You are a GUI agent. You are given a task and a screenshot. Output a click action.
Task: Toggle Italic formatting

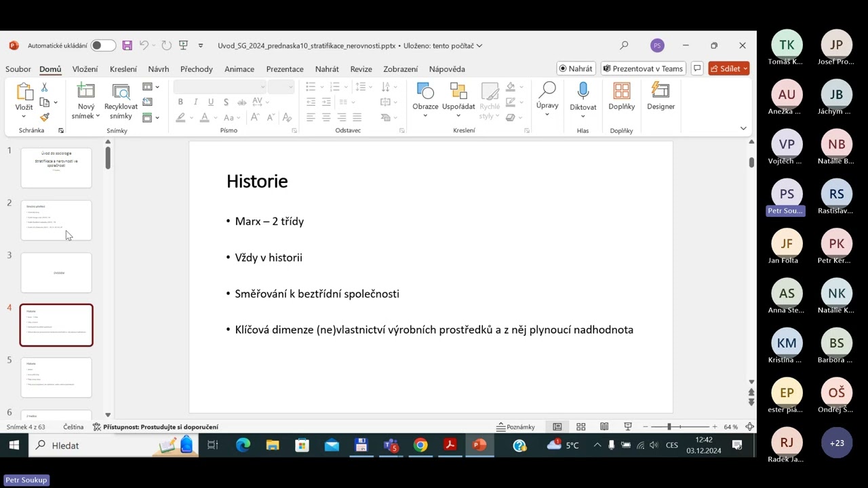(x=195, y=102)
